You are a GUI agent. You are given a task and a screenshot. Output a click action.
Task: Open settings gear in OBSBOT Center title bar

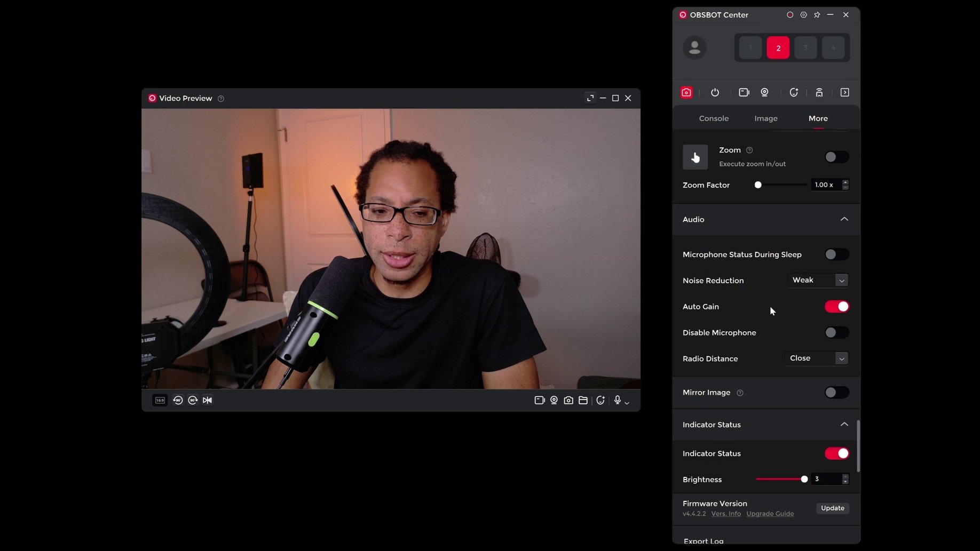coord(803,15)
